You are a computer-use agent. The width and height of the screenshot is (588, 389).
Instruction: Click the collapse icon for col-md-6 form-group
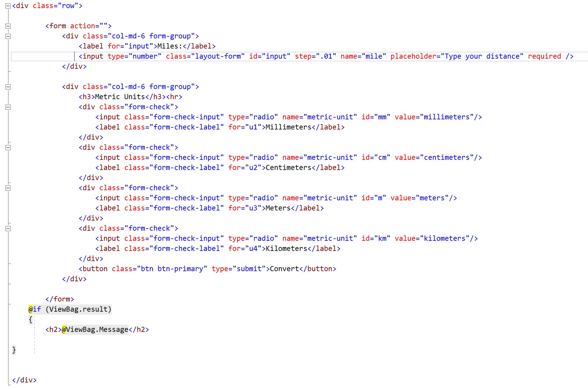coord(7,36)
